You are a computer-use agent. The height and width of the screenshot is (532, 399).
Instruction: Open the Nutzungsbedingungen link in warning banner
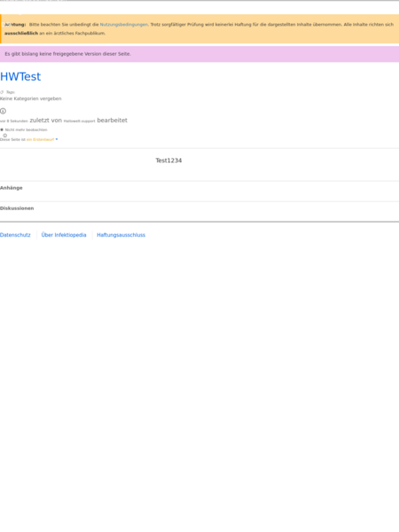tap(124, 25)
